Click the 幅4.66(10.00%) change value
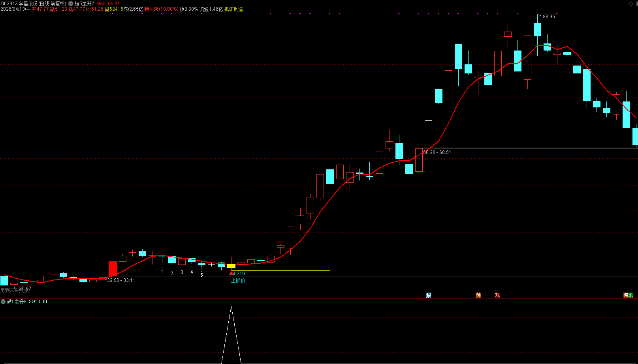This screenshot has width=638, height=364. pyautogui.click(x=161, y=9)
